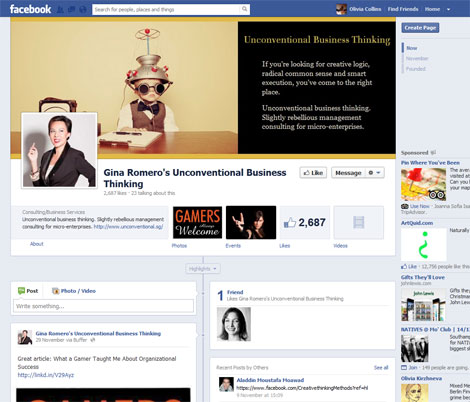470x402 pixels.
Task: Send a Message to the page
Action: click(348, 173)
